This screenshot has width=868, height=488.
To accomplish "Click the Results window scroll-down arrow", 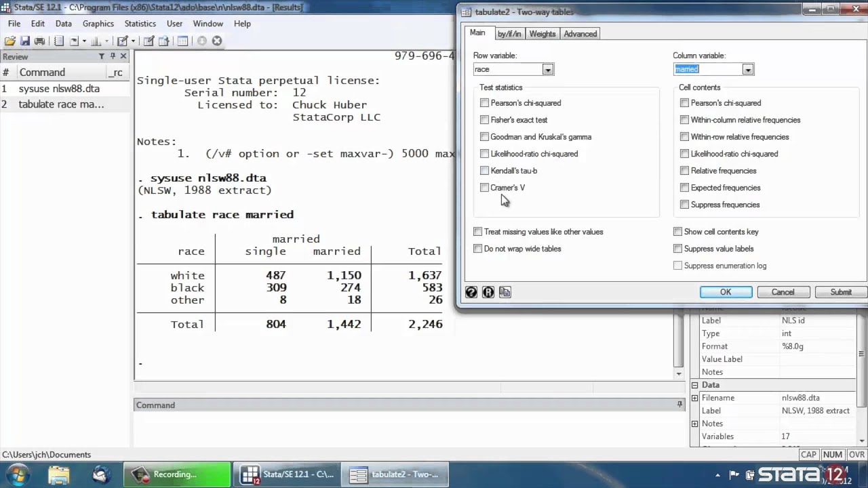I will tap(679, 373).
